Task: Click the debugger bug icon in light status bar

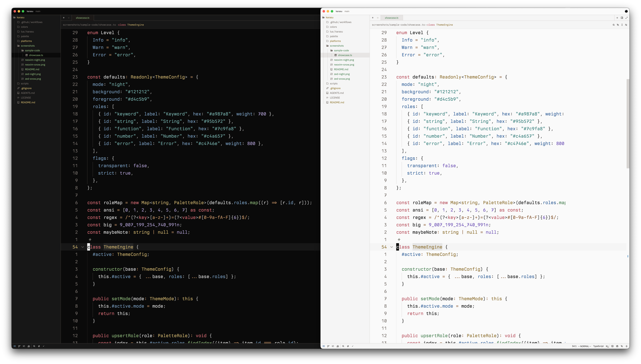Action: [617, 346]
